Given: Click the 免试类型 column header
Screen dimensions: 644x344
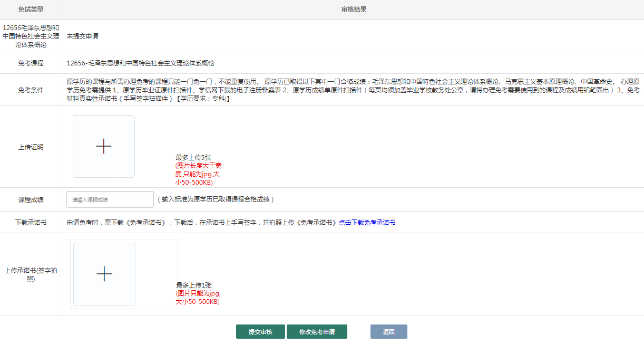Looking at the screenshot, I should [x=31, y=9].
